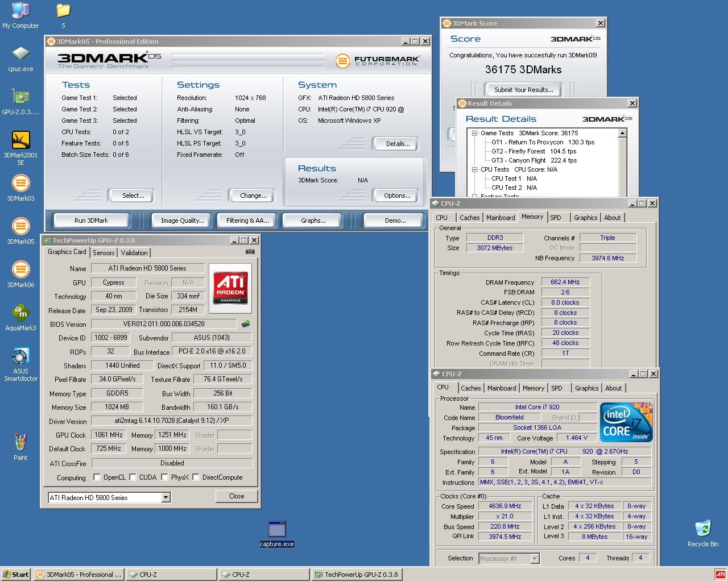Launch GPU-Z desktop shortcut icon

pyautogui.click(x=20, y=102)
